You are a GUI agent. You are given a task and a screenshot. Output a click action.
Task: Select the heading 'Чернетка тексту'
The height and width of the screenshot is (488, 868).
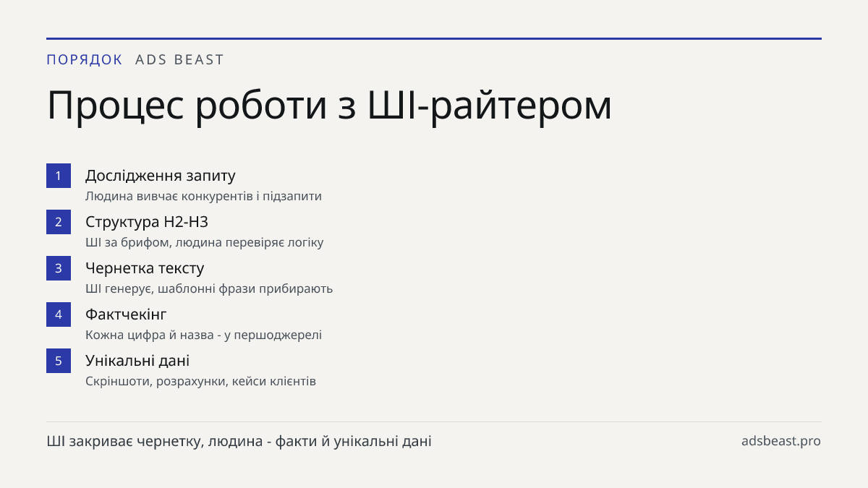tap(145, 268)
